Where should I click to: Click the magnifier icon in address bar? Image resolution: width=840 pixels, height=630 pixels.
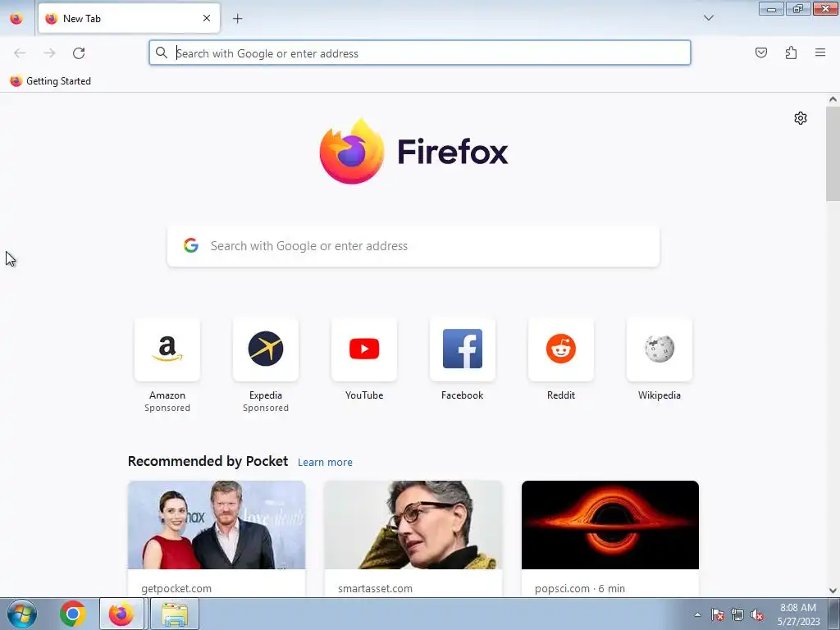[x=162, y=52]
